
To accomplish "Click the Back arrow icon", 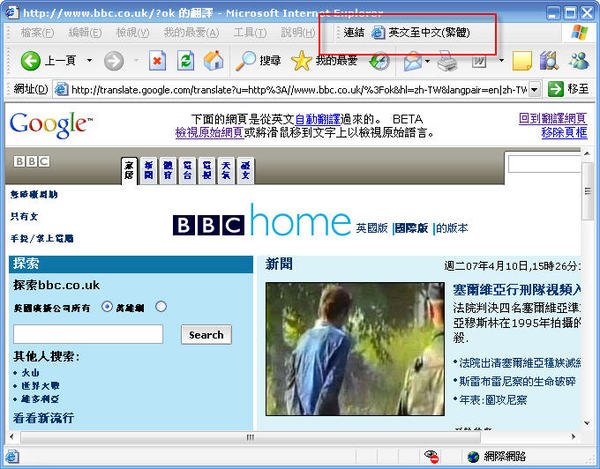I will coord(30,61).
